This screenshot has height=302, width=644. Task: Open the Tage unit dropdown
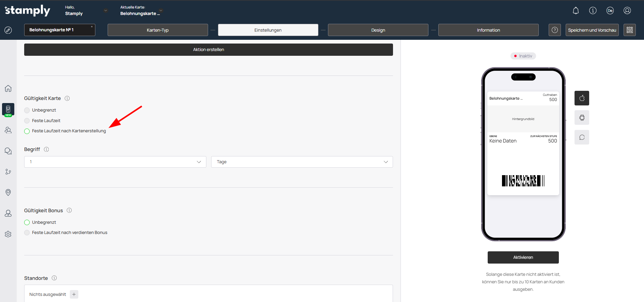tap(302, 162)
